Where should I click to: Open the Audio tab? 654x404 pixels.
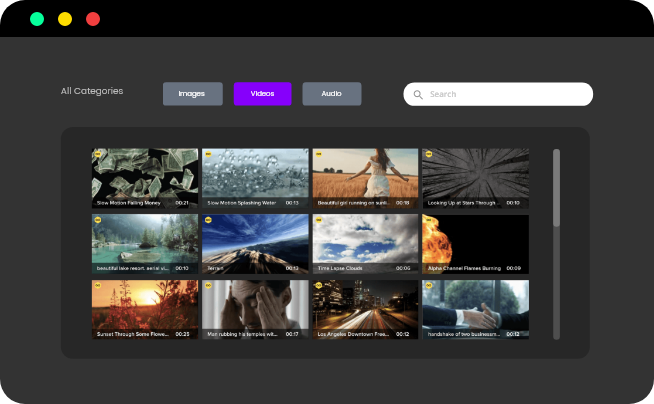(331, 94)
